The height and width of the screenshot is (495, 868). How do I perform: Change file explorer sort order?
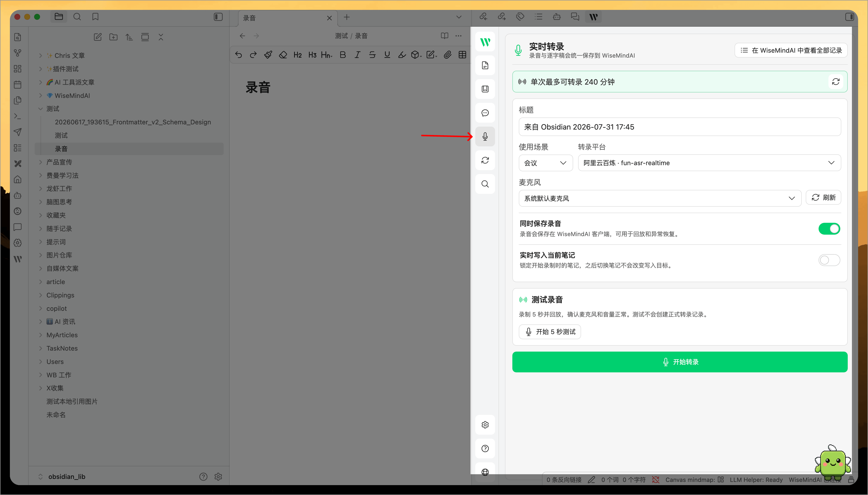[129, 37]
